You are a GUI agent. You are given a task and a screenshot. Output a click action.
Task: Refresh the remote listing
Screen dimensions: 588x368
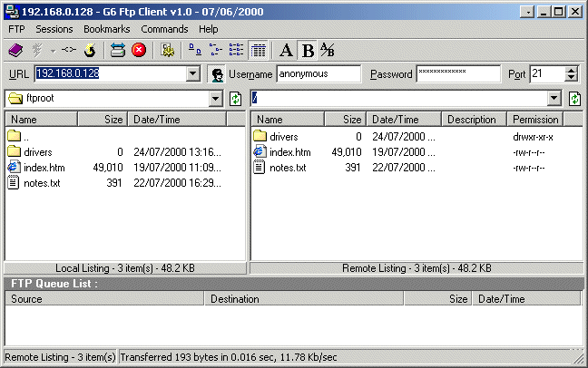574,99
